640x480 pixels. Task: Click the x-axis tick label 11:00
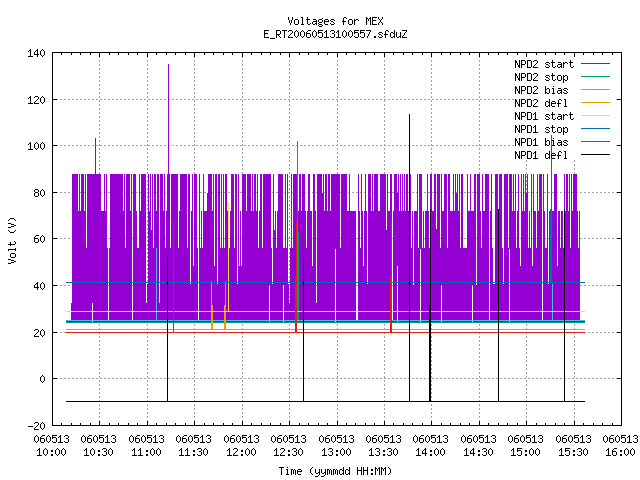click(146, 453)
